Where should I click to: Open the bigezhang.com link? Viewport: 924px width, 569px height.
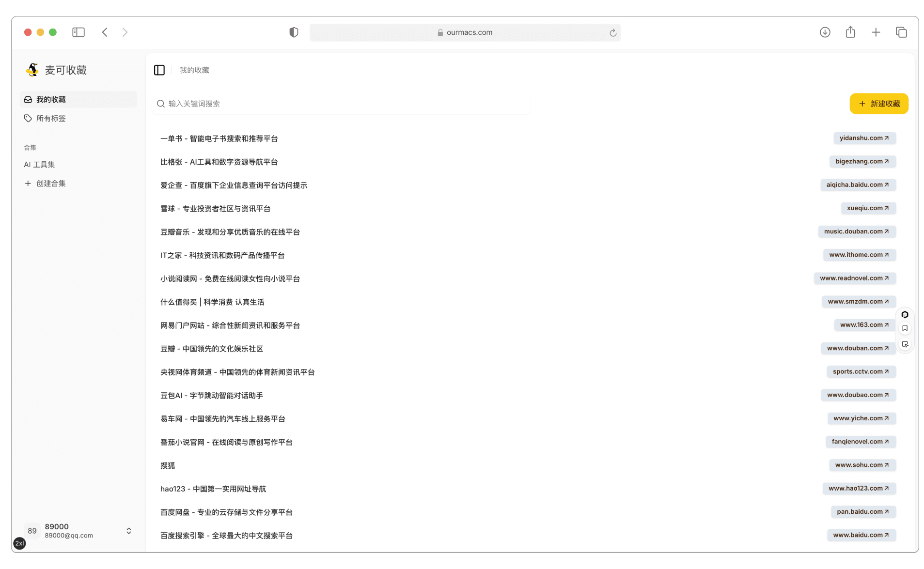pos(862,161)
